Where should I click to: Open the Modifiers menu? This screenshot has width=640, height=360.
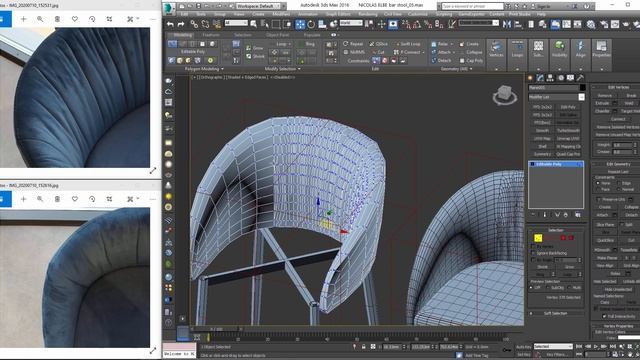point(281,14)
